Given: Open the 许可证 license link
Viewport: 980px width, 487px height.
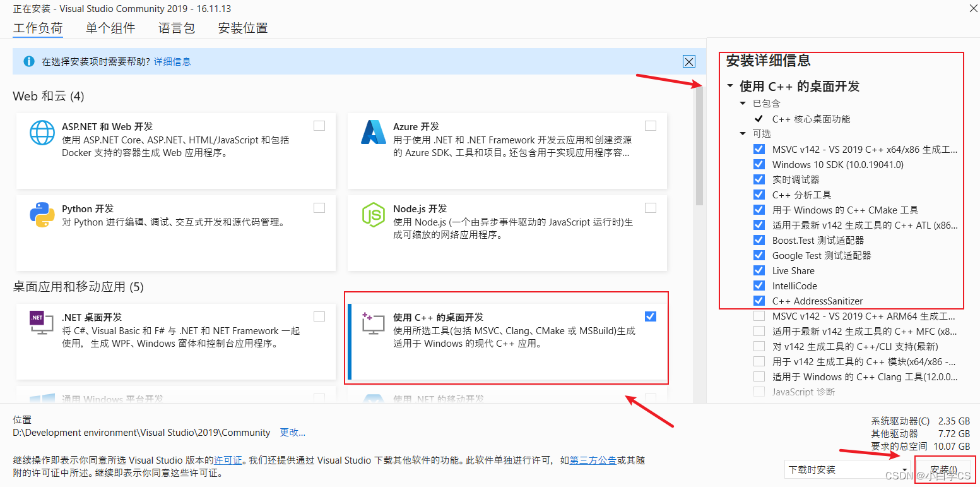Looking at the screenshot, I should pyautogui.click(x=228, y=460).
